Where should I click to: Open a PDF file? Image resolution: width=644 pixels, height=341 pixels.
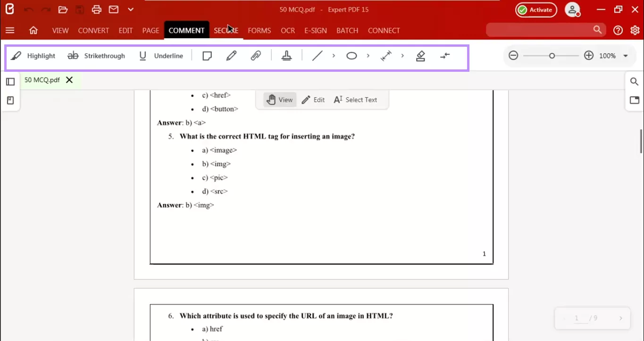click(x=62, y=9)
